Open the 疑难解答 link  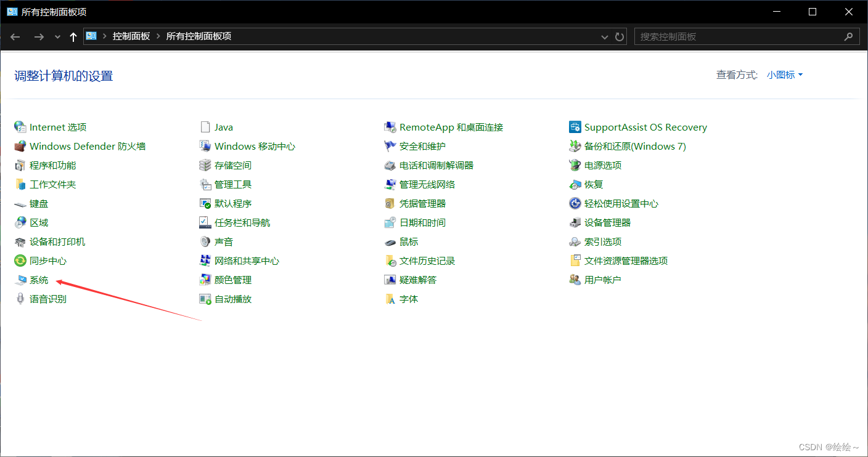click(x=418, y=280)
